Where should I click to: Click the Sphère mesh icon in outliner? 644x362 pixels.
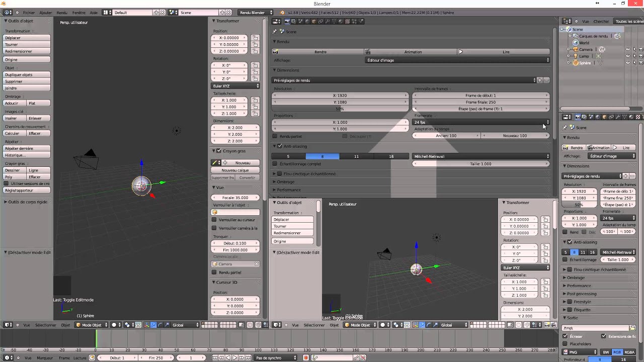point(601,63)
